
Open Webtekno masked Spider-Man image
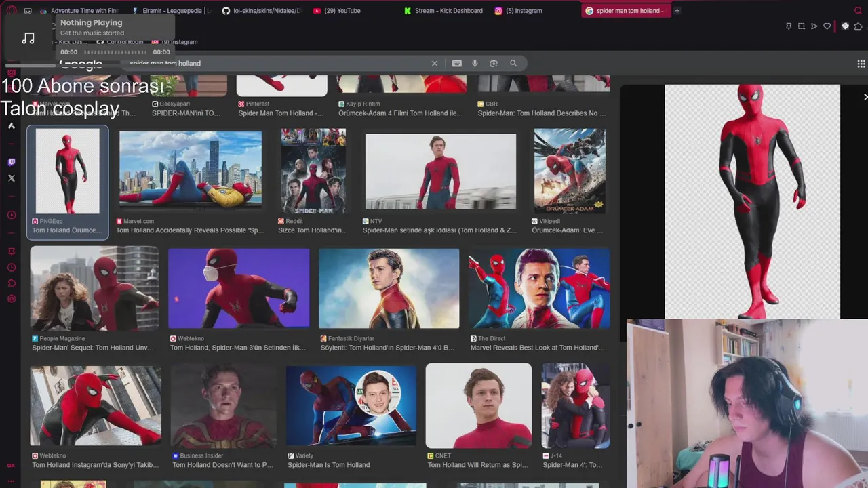tap(239, 288)
